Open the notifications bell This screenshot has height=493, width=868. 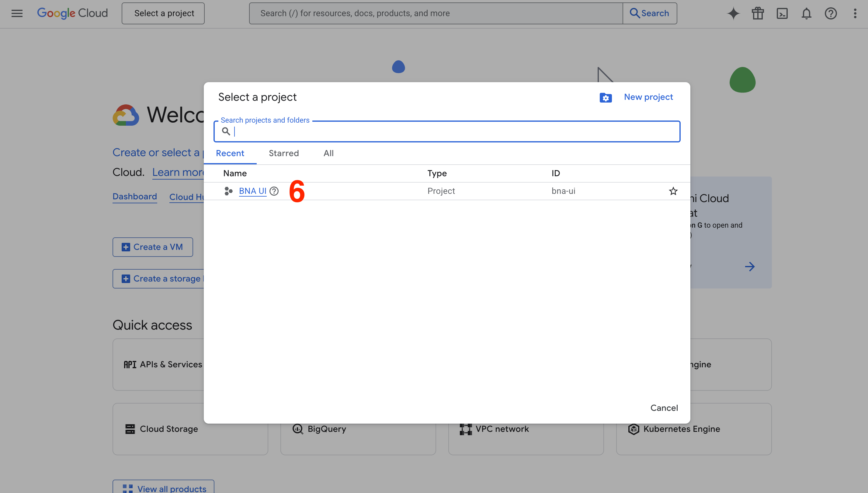coord(806,13)
